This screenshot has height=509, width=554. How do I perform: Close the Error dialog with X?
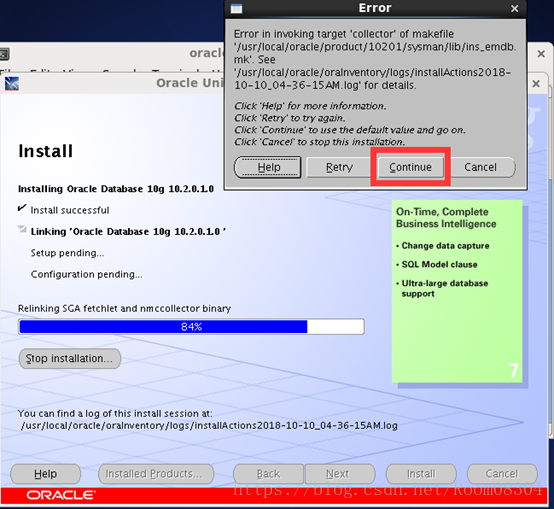tap(514, 8)
